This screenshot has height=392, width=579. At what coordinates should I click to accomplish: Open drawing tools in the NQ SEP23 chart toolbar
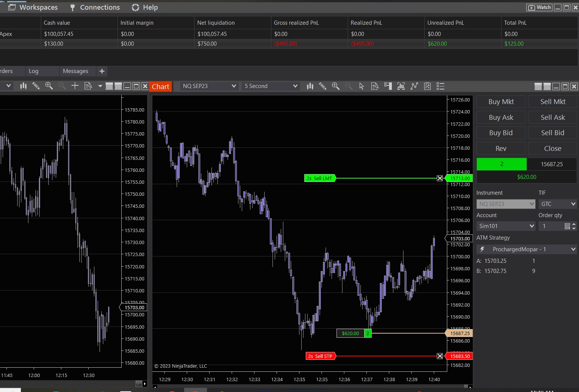tap(322, 86)
